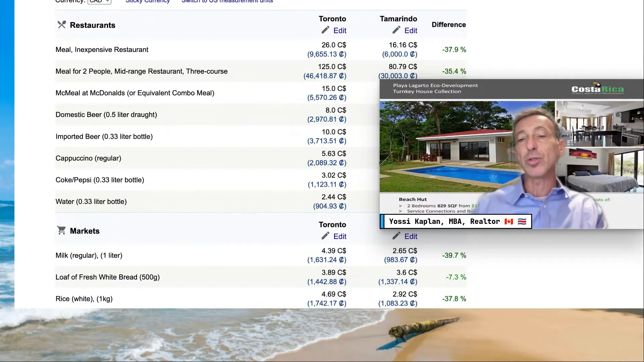The image size is (644, 362).
Task: Select Rice (white), (1kg) label
Action: pos(84,299)
